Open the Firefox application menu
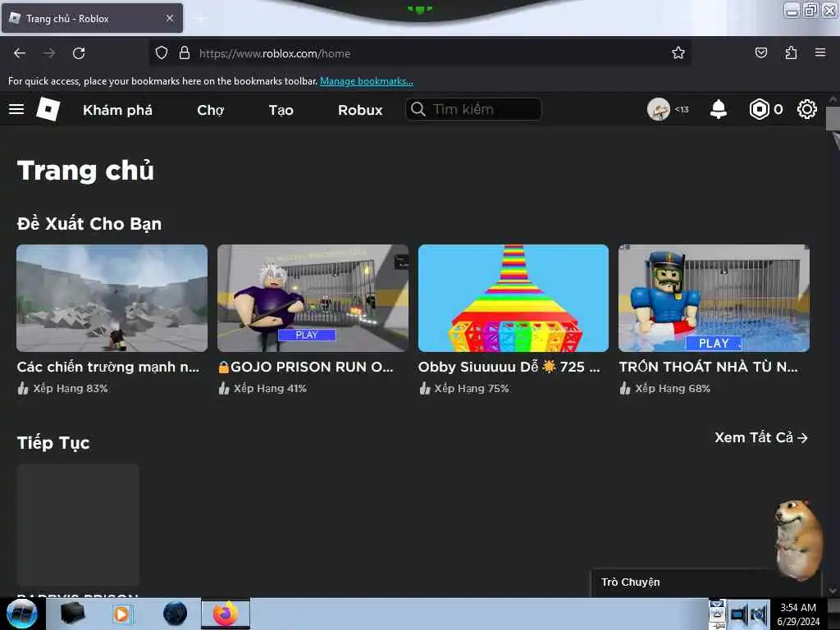The height and width of the screenshot is (630, 840). [820, 52]
